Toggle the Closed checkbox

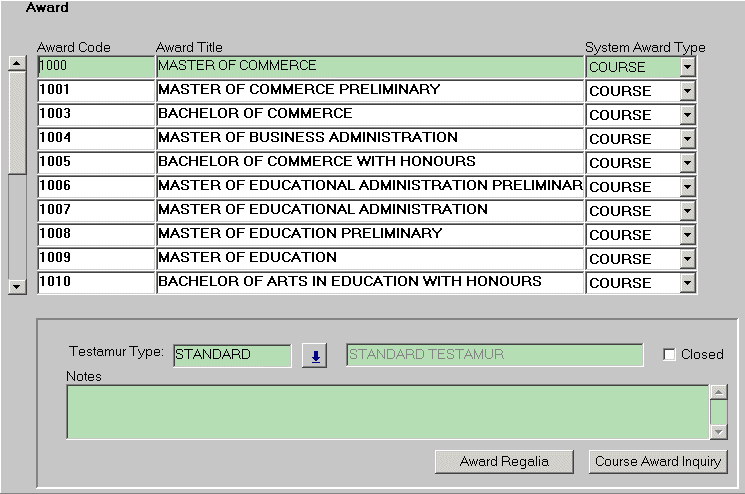pyautogui.click(x=669, y=355)
